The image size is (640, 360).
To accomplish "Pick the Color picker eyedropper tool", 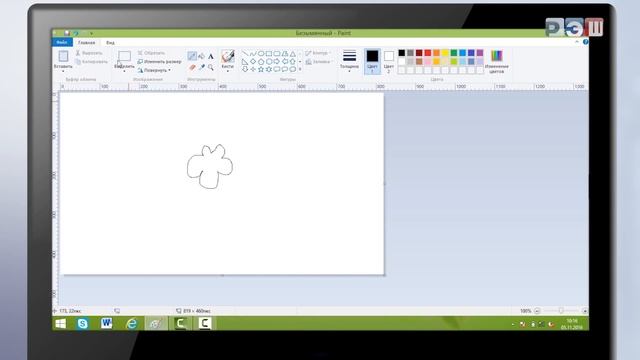I will [x=202, y=67].
